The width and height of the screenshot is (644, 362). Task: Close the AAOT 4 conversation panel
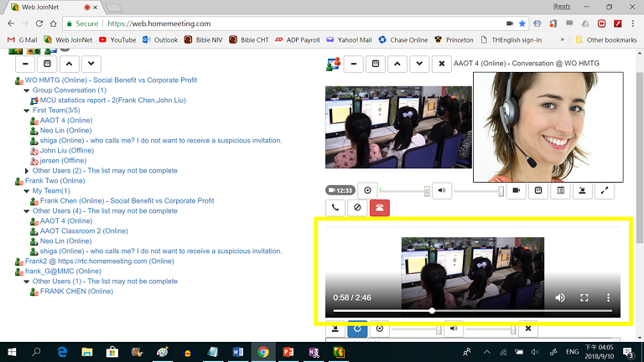441,64
